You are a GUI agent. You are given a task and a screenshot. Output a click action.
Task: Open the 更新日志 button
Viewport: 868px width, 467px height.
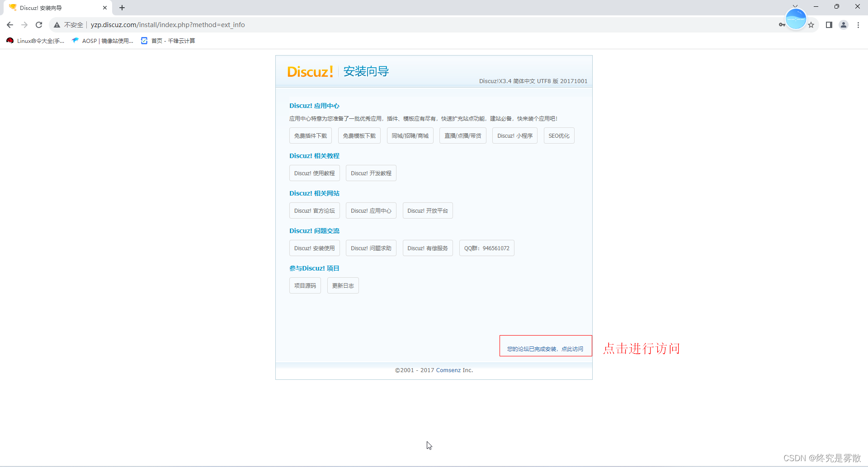(343, 285)
